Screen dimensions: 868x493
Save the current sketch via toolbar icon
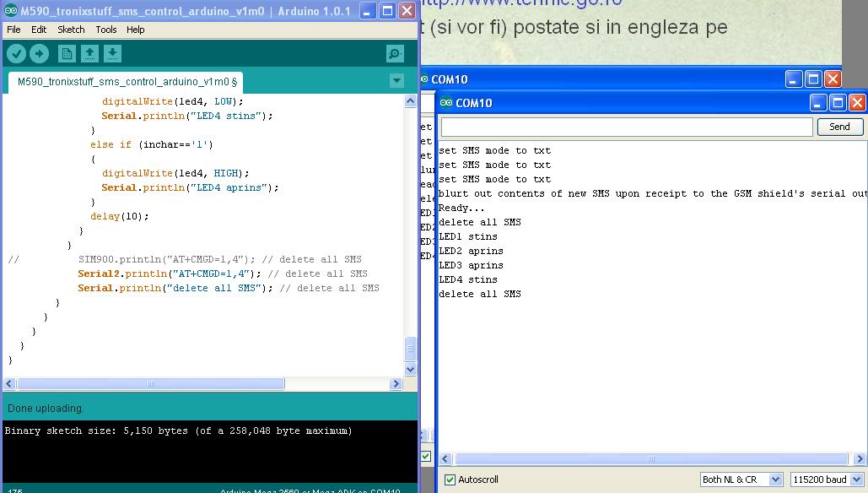tap(112, 53)
